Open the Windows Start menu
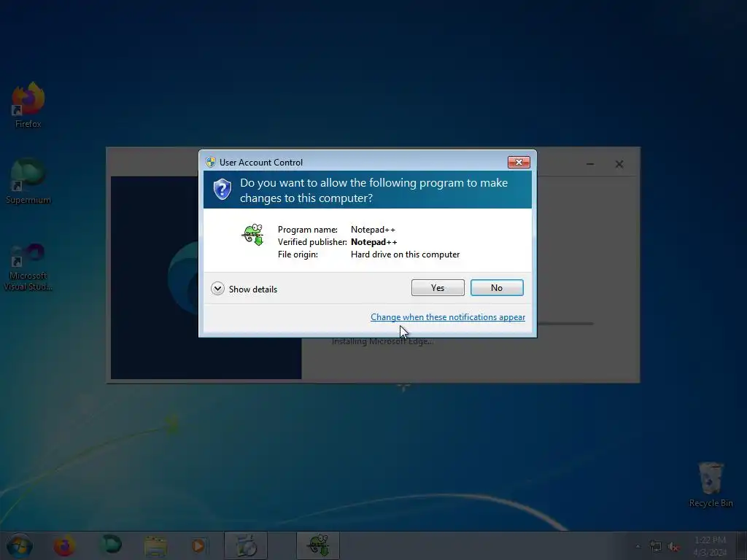Viewport: 747px width, 560px height. click(x=19, y=545)
